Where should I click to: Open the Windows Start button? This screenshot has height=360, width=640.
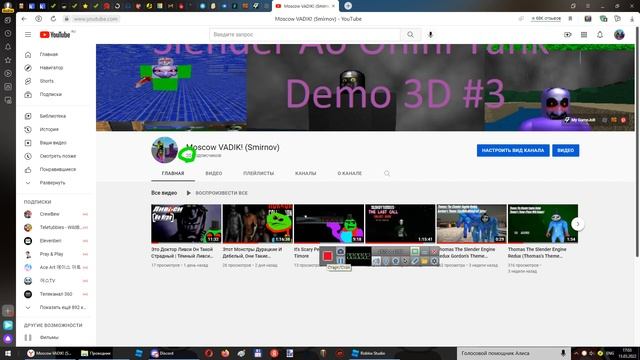click(x=7, y=353)
